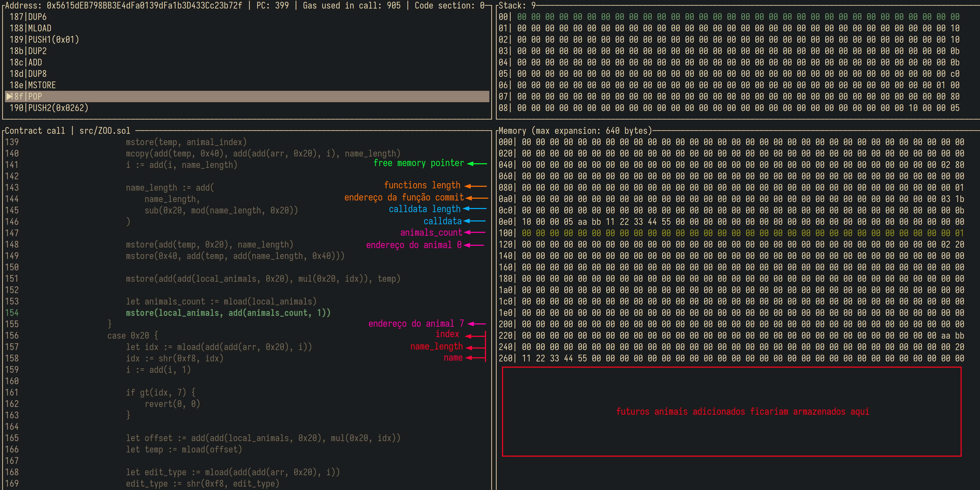Screen dimensions: 980x490
Task: Click the current instruction pointer triangle at POP
Action: (x=9, y=96)
